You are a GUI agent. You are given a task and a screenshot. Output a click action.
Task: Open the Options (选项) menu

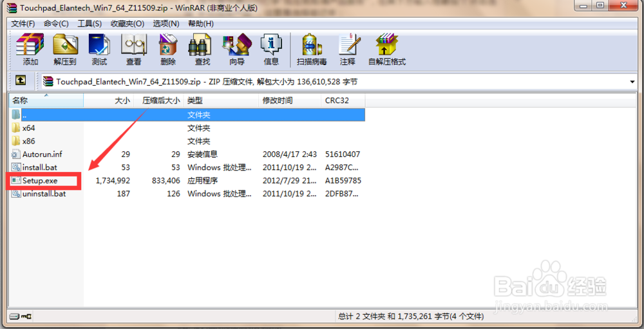pos(166,23)
